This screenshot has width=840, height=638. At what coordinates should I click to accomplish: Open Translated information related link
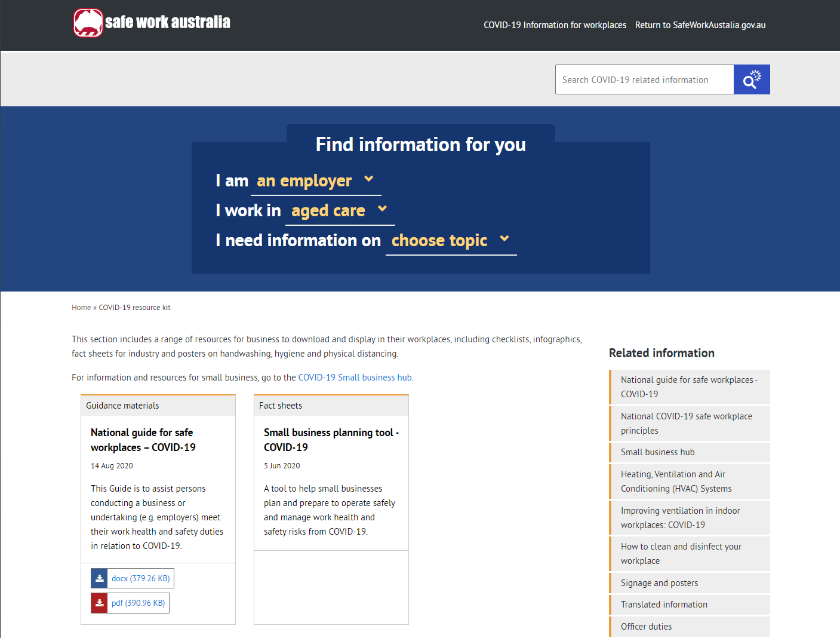coord(664,605)
